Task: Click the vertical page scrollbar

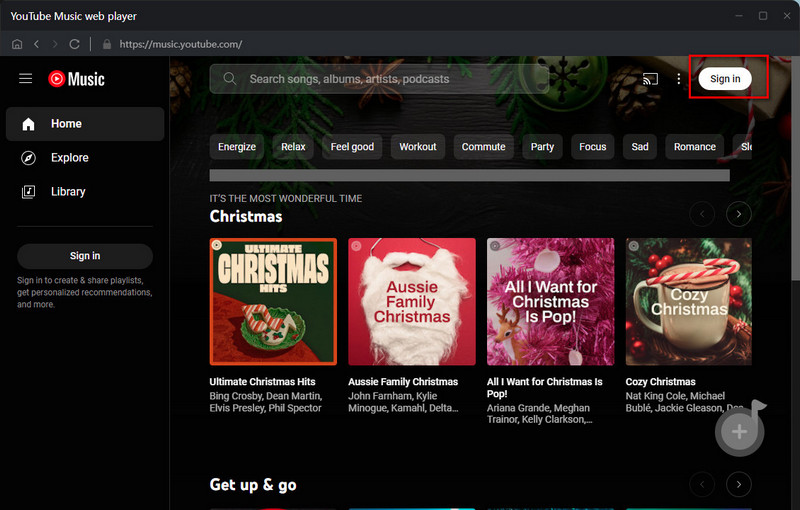Action: coord(795,168)
